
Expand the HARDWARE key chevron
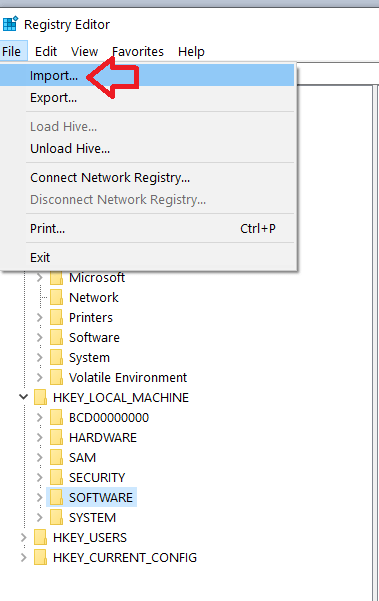40,437
